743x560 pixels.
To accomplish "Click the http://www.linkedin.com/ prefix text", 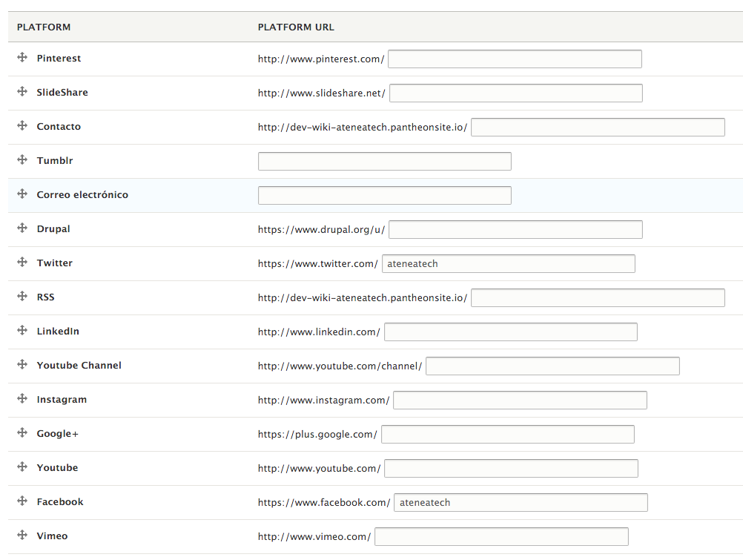I will coord(320,332).
